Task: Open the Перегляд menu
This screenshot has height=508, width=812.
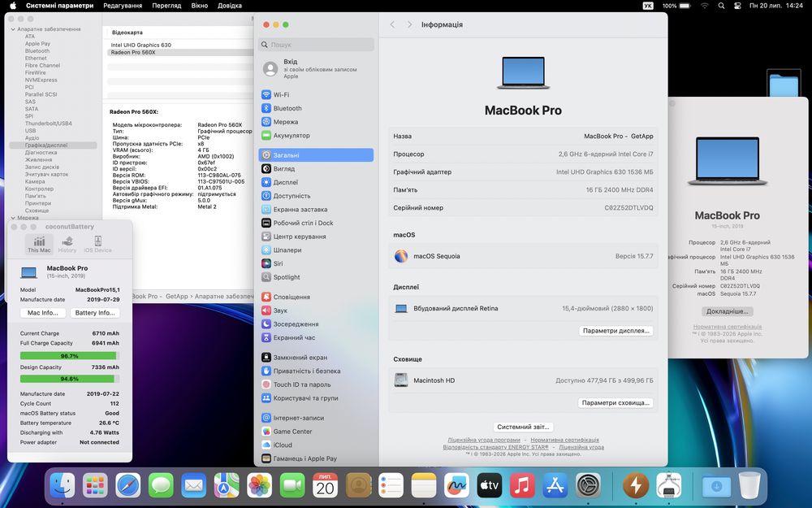Action: click(x=166, y=6)
